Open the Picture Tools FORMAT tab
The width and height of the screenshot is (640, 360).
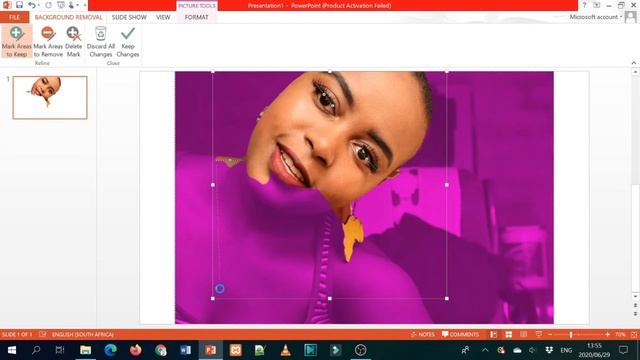click(x=196, y=17)
